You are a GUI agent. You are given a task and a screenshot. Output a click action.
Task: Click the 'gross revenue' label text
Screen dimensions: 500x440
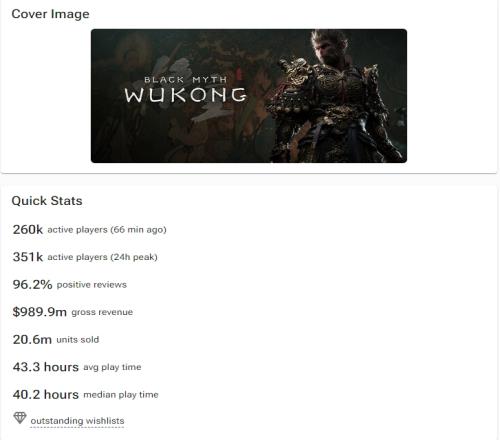click(x=102, y=312)
